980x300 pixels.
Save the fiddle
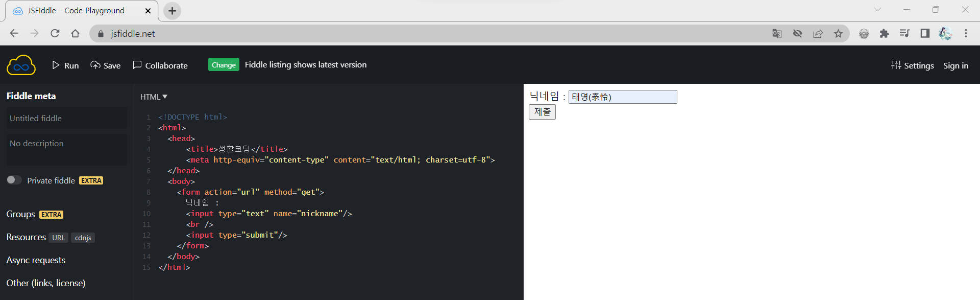106,65
